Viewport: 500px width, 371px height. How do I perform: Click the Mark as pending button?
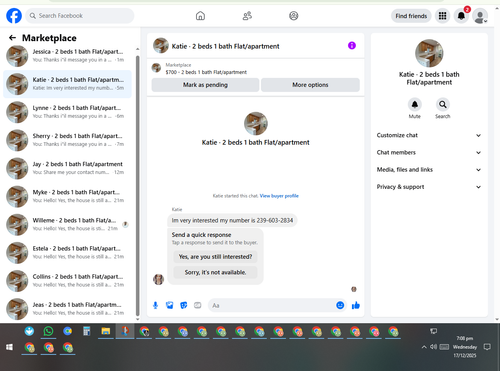pos(205,85)
